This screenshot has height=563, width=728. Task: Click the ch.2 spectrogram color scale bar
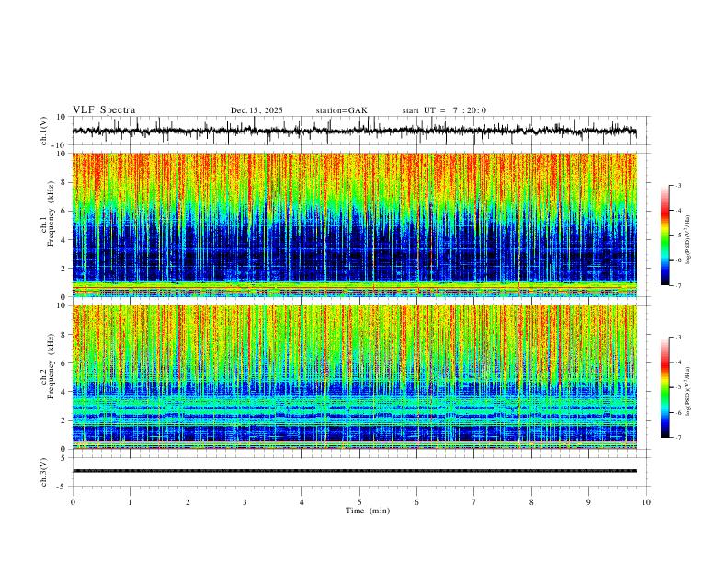pos(665,387)
